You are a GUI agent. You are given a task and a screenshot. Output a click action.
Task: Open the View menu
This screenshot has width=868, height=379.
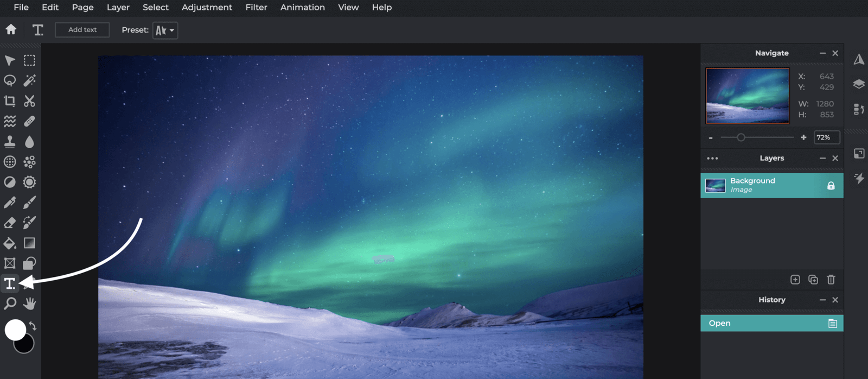348,8
